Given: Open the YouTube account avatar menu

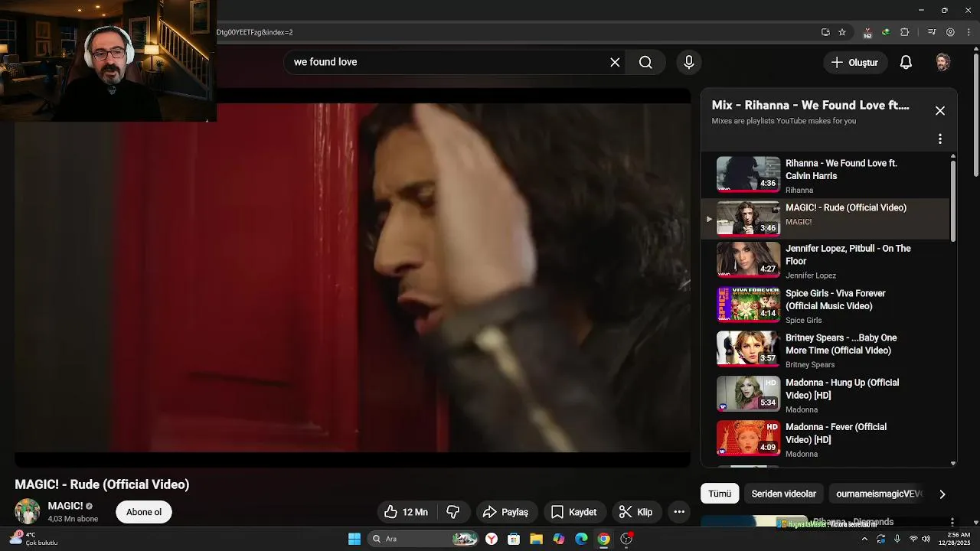Looking at the screenshot, I should pos(943,62).
